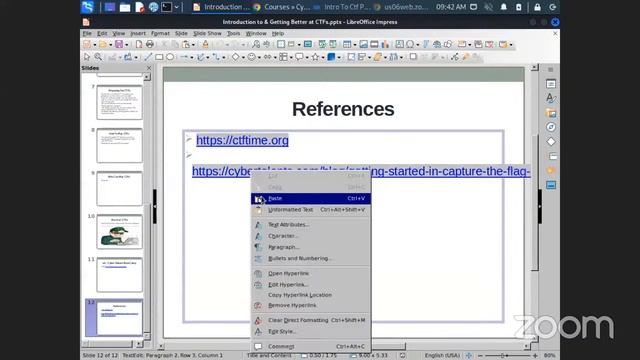
Task: Expand Symbol Shapes dropdown arrow
Action: [259, 58]
